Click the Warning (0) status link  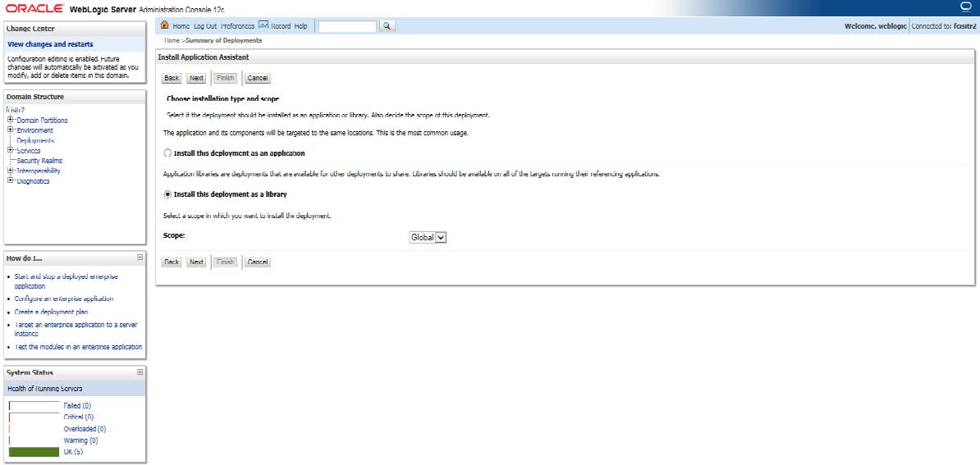[80, 440]
